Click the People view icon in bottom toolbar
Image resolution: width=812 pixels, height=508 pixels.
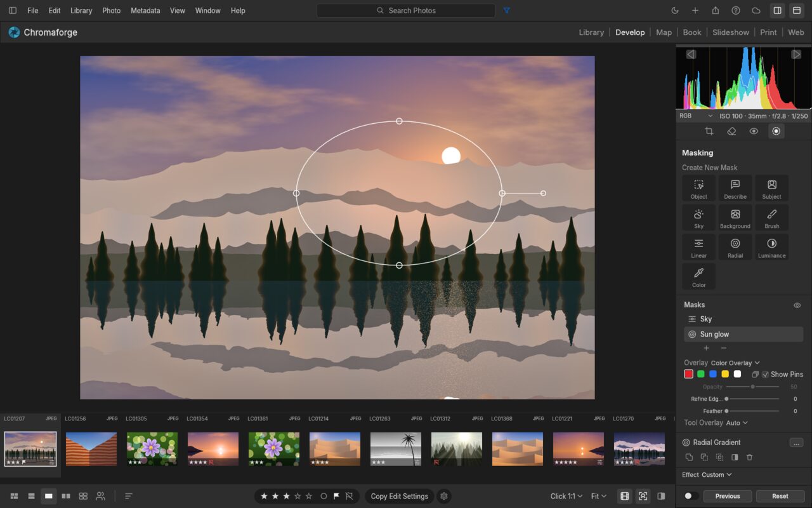[x=100, y=496]
